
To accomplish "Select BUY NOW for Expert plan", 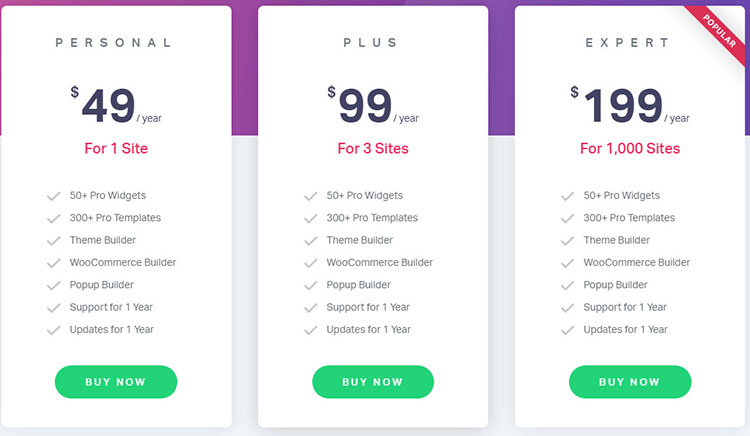I will click(x=630, y=382).
